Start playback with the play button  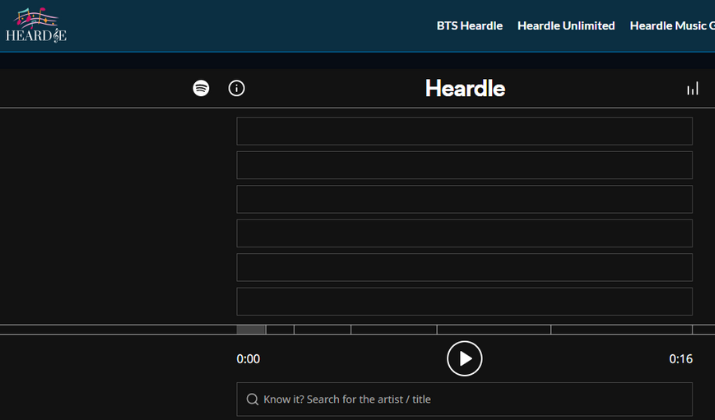(465, 358)
